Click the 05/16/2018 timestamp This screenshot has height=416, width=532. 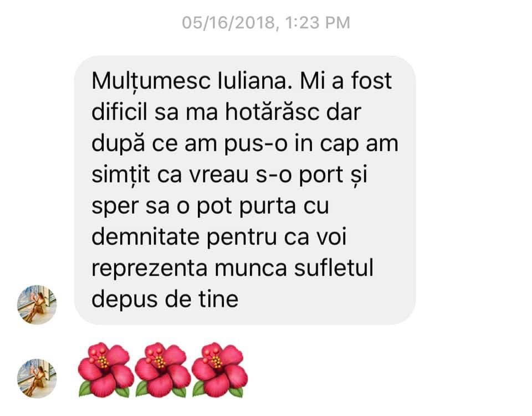tap(228, 23)
